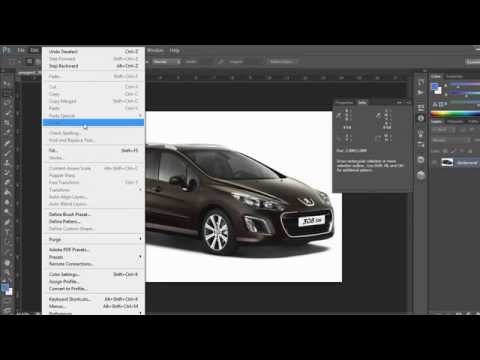Click the Background layer thumbnail
Screen dimensions: 480x360
(x=447, y=163)
